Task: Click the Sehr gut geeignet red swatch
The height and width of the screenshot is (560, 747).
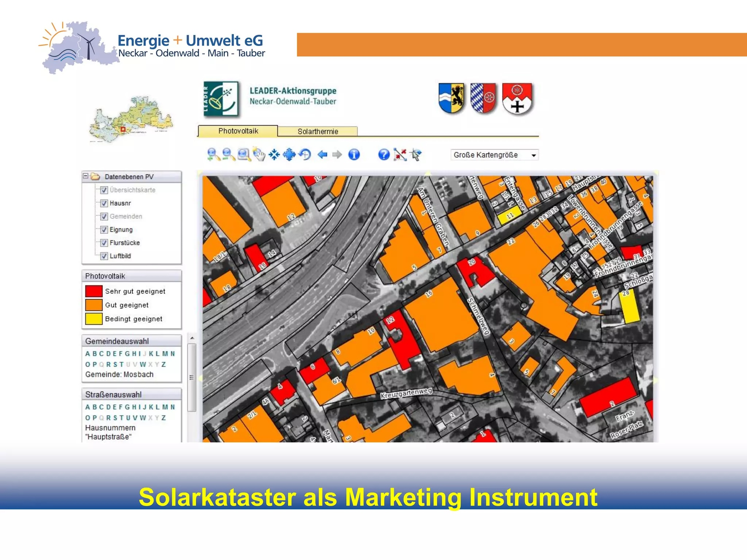Action: pyautogui.click(x=94, y=291)
